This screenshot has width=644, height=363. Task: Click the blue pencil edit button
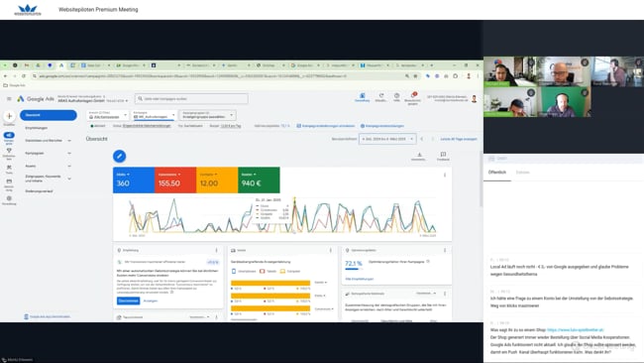pos(120,157)
